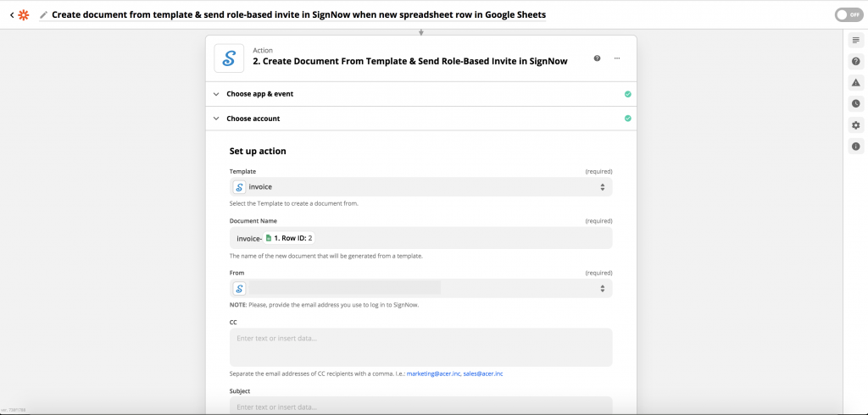The height and width of the screenshot is (415, 868).
Task: Click the step help icon beside title
Action: click(x=598, y=58)
